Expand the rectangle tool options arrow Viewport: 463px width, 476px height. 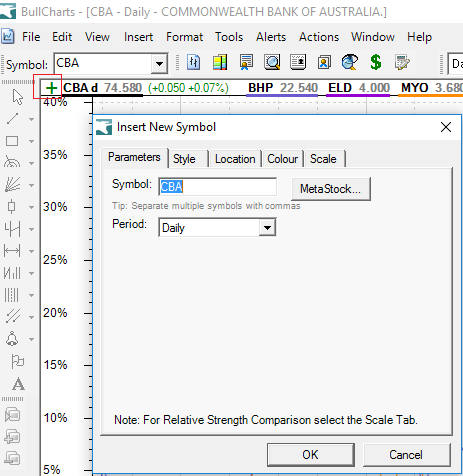pos(31,141)
